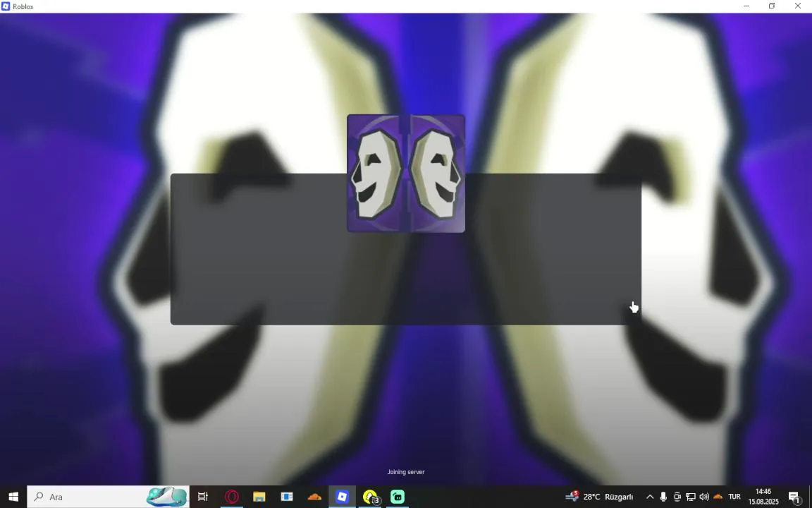Click the orange Cloudflare cloud tray icon
The image size is (812, 508).
[x=718, y=497]
